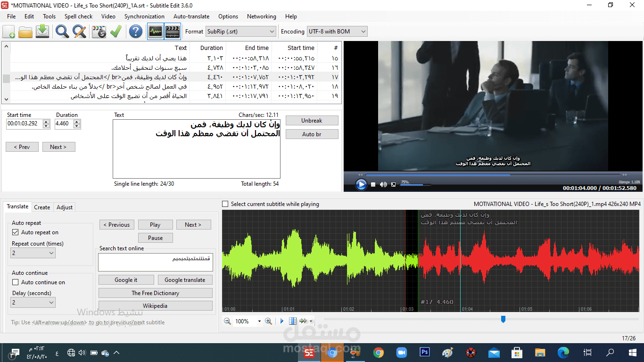Open the Format SubRip dropdown

point(241,32)
